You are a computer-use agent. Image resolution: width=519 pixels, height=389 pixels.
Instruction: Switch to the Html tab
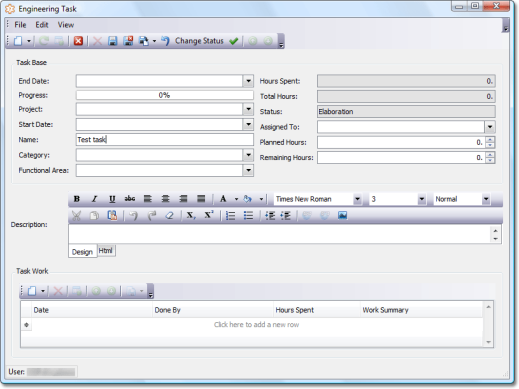(106, 251)
